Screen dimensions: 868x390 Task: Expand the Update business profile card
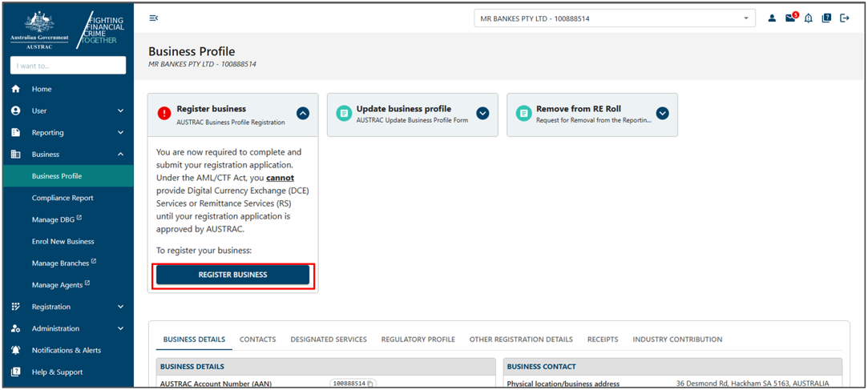[482, 114]
